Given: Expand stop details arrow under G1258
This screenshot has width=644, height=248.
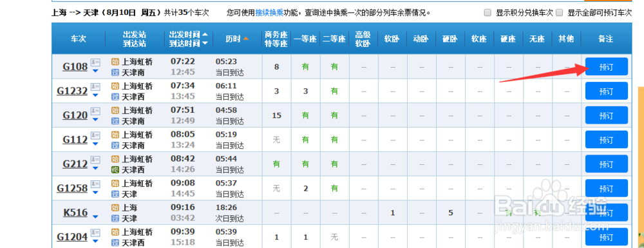Looking at the screenshot, I should (x=95, y=192).
